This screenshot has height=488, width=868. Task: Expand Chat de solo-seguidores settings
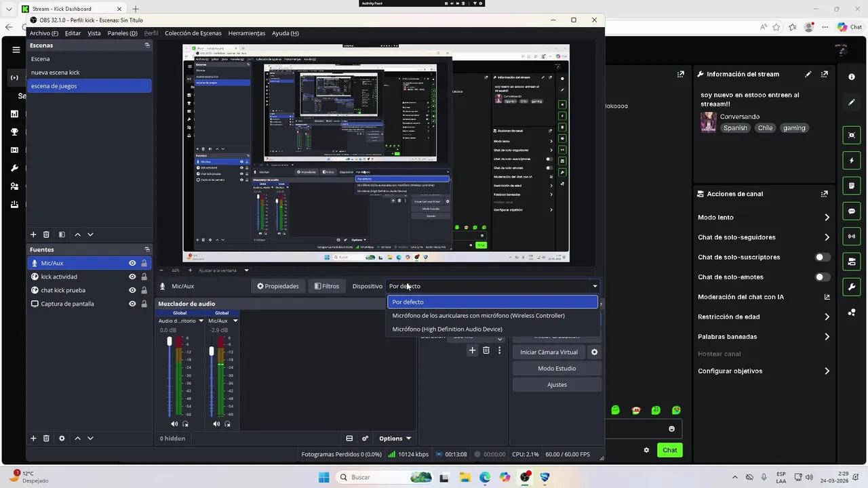point(827,237)
